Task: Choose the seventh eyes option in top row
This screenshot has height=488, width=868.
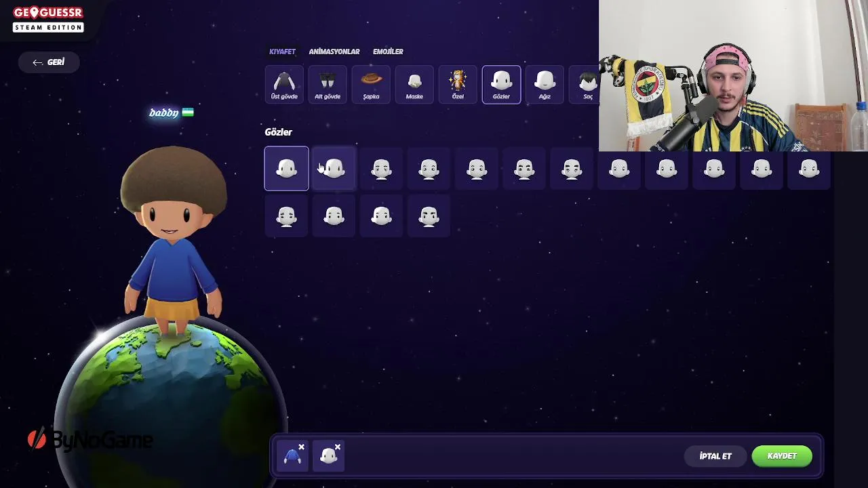Action: coord(572,168)
